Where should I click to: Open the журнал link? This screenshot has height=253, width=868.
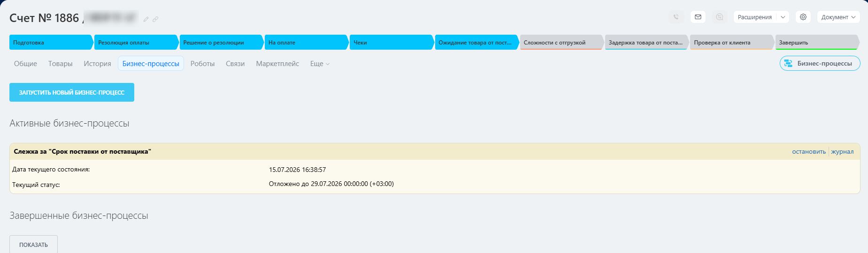[x=842, y=151]
